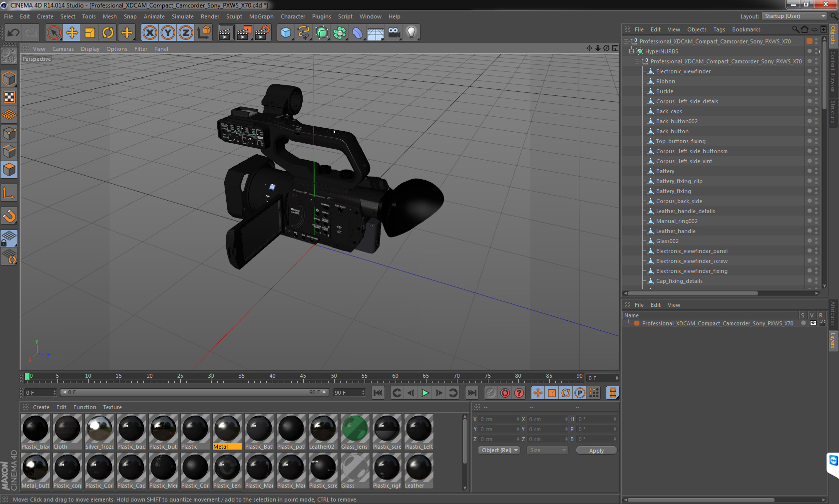Switch to Polygons mode in left sidebar
The height and width of the screenshot is (504, 839).
tap(9, 170)
